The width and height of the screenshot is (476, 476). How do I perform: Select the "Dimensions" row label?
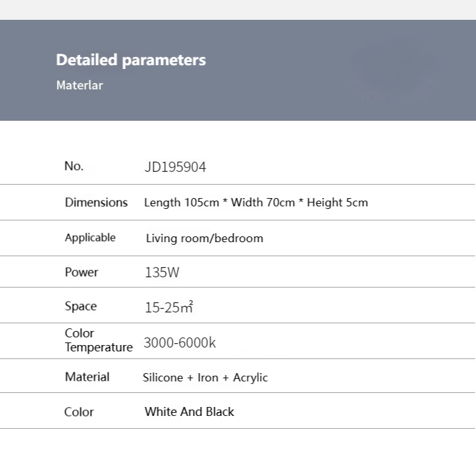(96, 203)
